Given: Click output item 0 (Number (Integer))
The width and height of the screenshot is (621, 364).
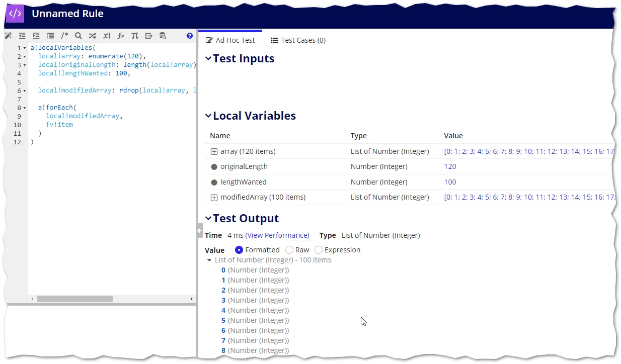Looking at the screenshot, I should (x=256, y=270).
